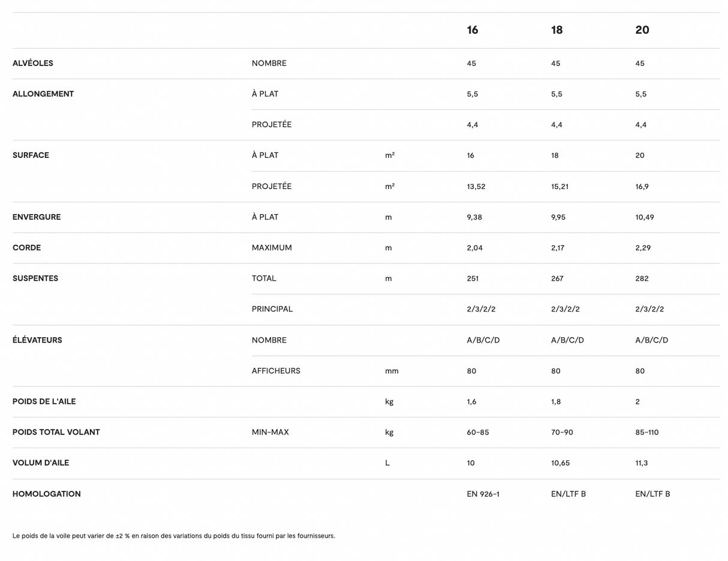Screen dimensions: 728x561
Task: Select the size 20 column header
Action: 642,30
